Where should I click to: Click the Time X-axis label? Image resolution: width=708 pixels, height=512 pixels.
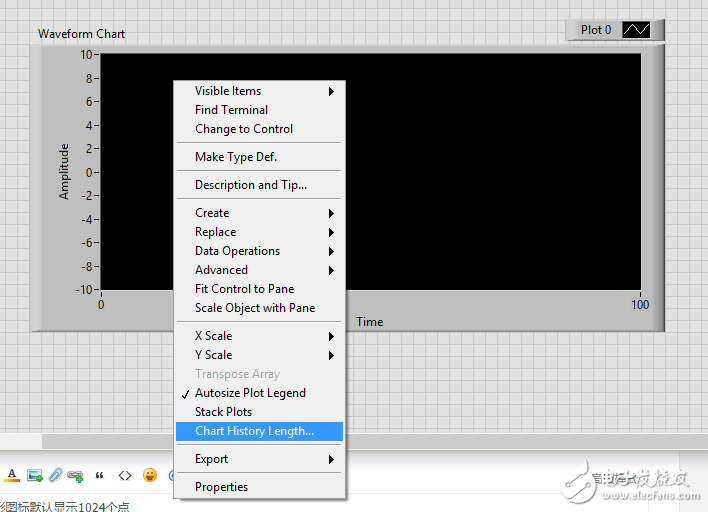click(369, 322)
